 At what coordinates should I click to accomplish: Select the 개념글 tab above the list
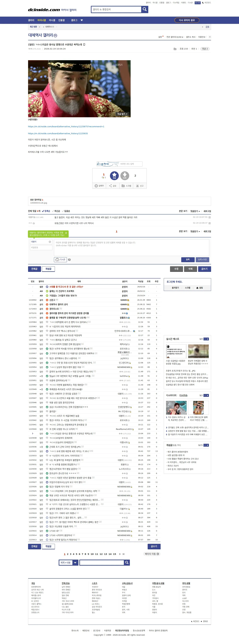point(48,269)
